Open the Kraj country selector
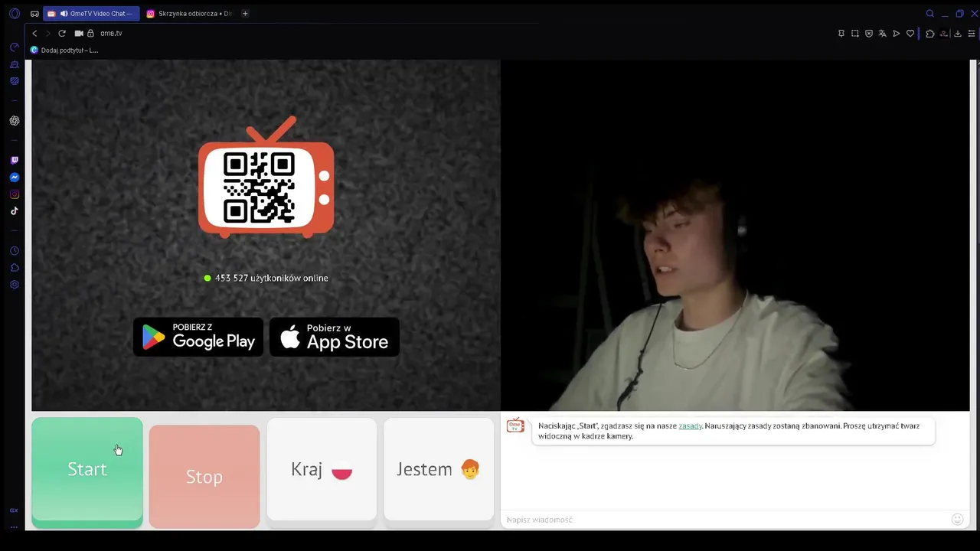Viewport: 980px width, 551px height. tap(322, 469)
